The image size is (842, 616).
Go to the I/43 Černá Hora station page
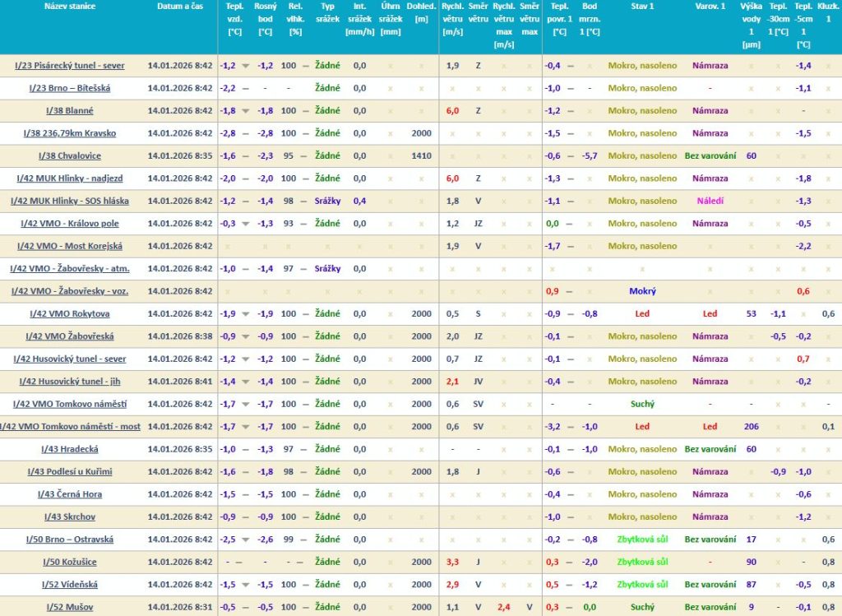click(x=71, y=494)
